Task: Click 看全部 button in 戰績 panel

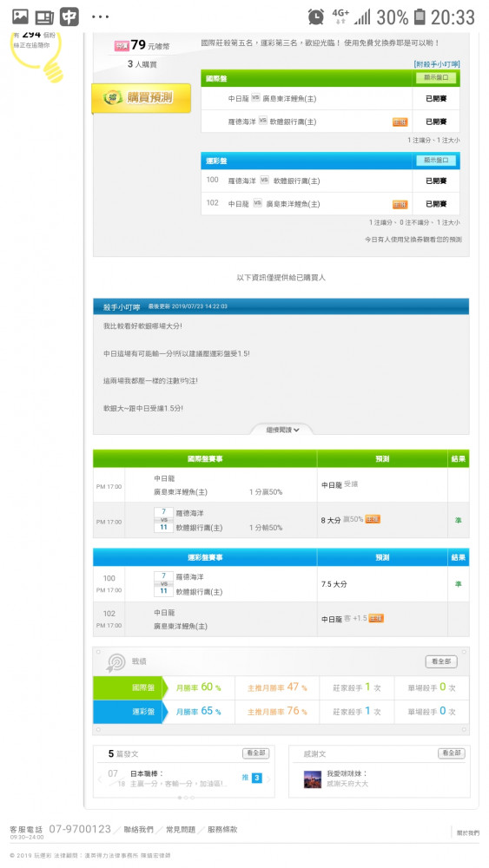Action: click(441, 661)
